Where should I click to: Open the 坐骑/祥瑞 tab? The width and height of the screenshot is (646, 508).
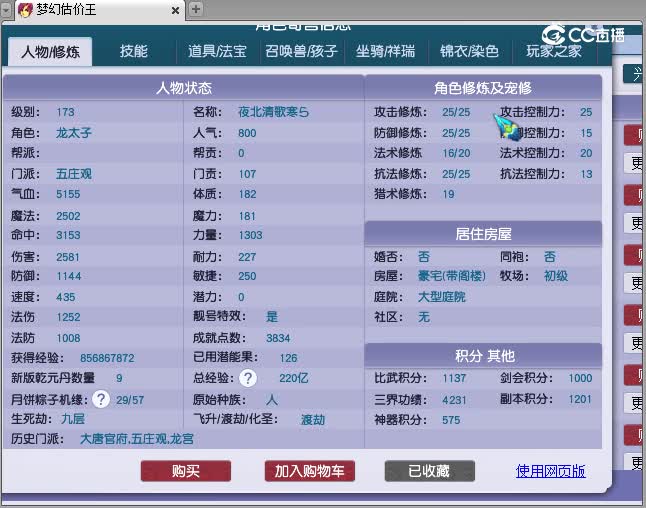(385, 52)
